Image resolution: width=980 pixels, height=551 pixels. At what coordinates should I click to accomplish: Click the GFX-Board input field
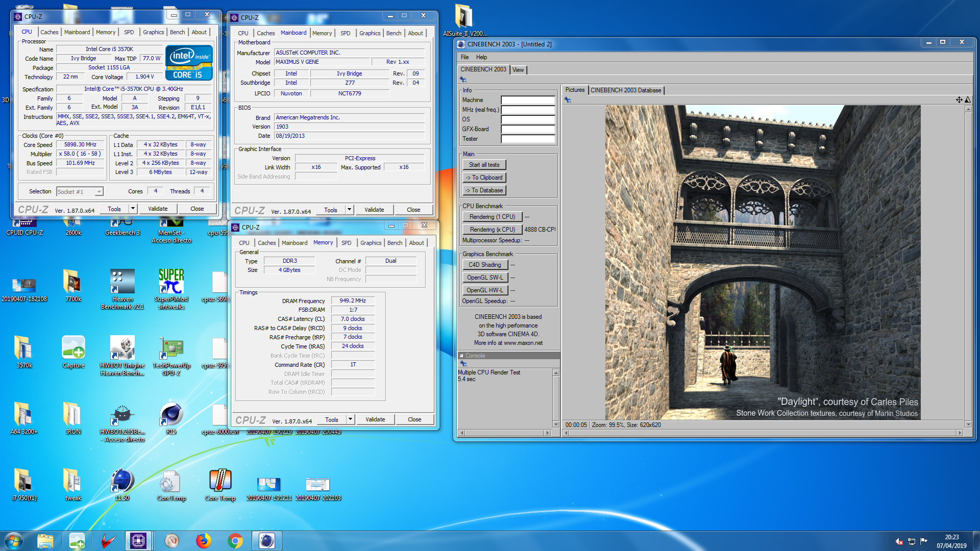click(528, 129)
